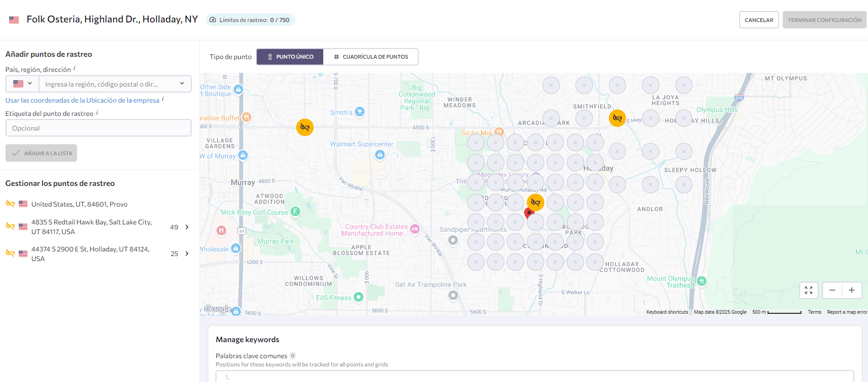Click info icon beside País, región, dirección
This screenshot has height=382, width=868.
[x=74, y=68]
